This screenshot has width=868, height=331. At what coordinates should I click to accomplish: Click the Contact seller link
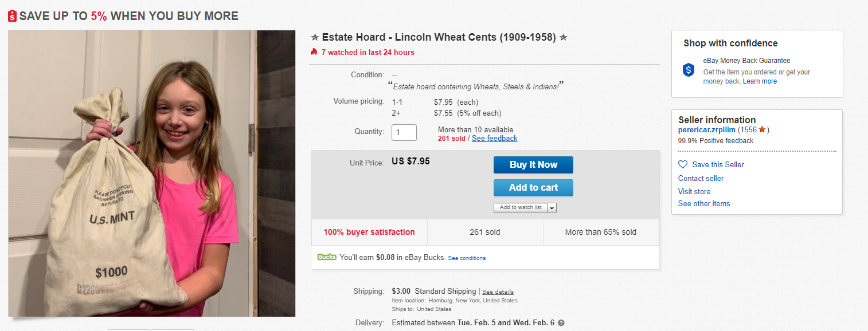(701, 178)
